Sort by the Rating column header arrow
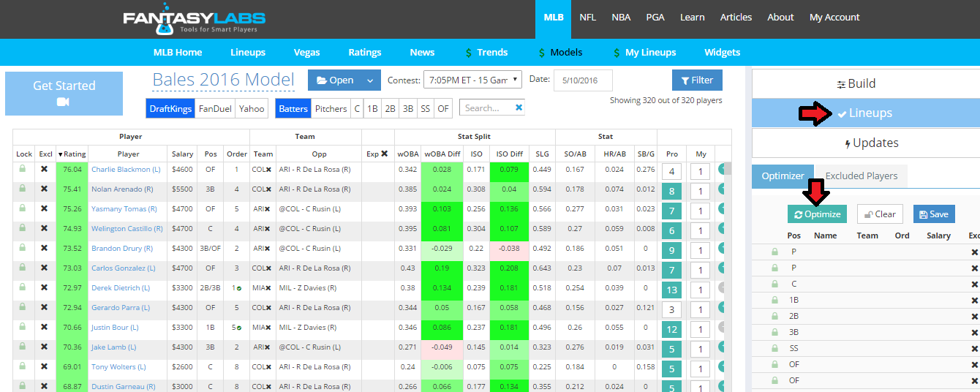The width and height of the screenshot is (980, 392). 60,154
